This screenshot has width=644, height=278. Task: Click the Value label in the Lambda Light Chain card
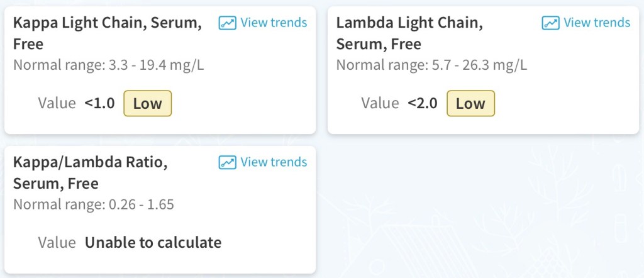[x=380, y=103]
